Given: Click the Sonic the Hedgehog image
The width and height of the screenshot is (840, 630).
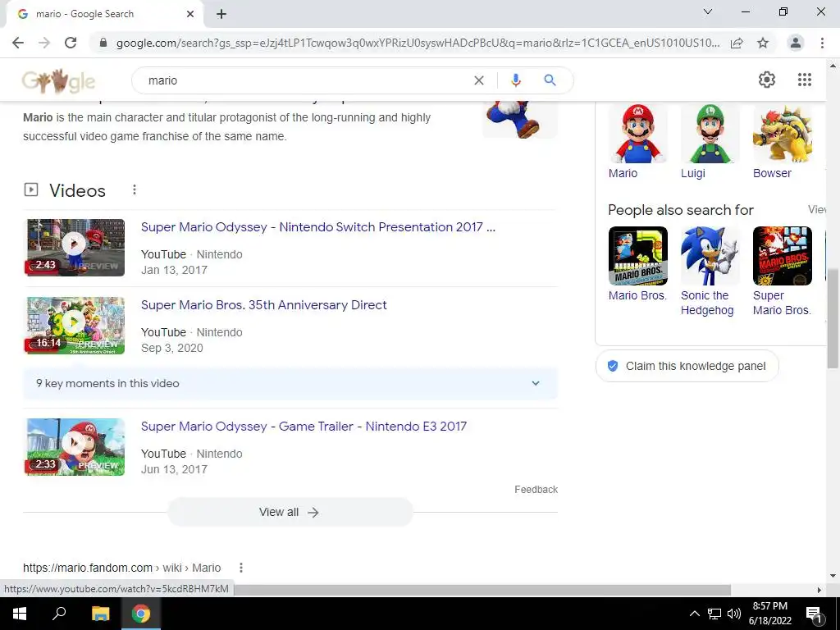Looking at the screenshot, I should (x=710, y=256).
